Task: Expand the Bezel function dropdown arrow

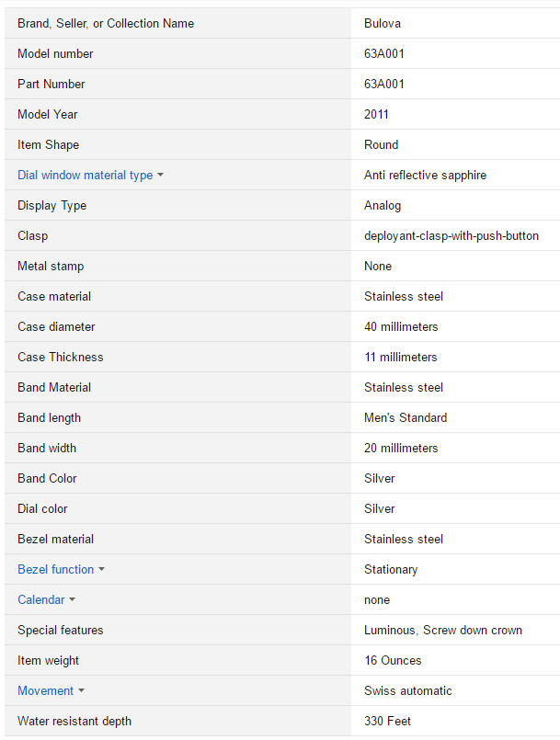Action: click(102, 570)
